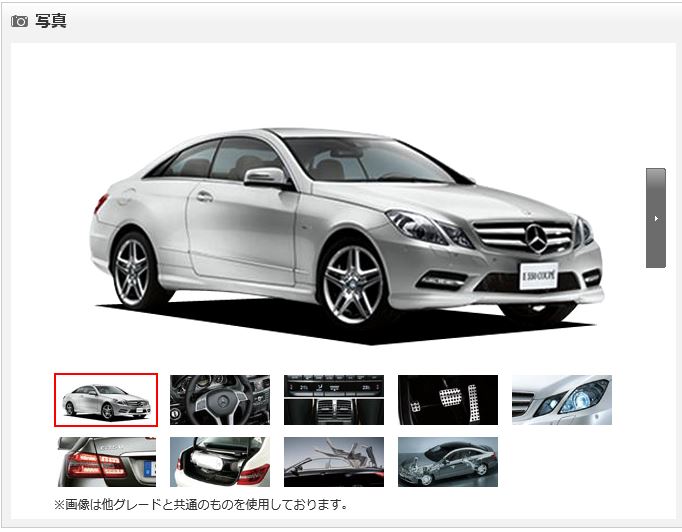Show the next photo with the right arrow
This screenshot has height=532, width=682.
point(656,218)
